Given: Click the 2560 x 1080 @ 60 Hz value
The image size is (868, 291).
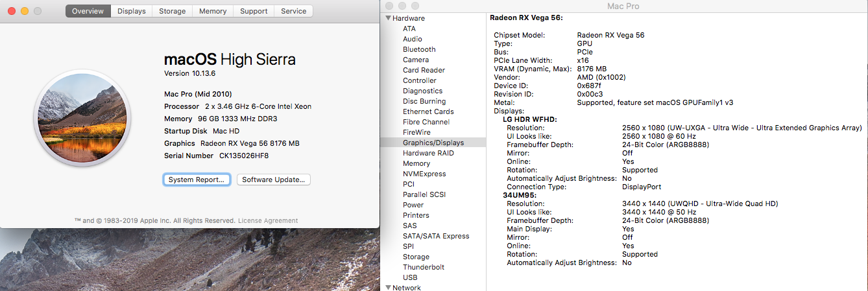Looking at the screenshot, I should [x=659, y=136].
